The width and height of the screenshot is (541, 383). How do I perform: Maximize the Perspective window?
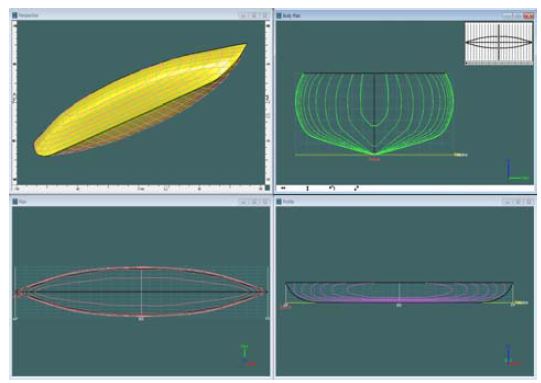254,16
